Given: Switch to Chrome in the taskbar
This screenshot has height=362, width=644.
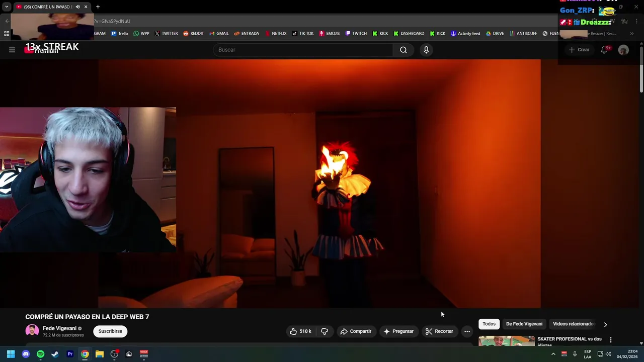Looking at the screenshot, I should pos(85,354).
